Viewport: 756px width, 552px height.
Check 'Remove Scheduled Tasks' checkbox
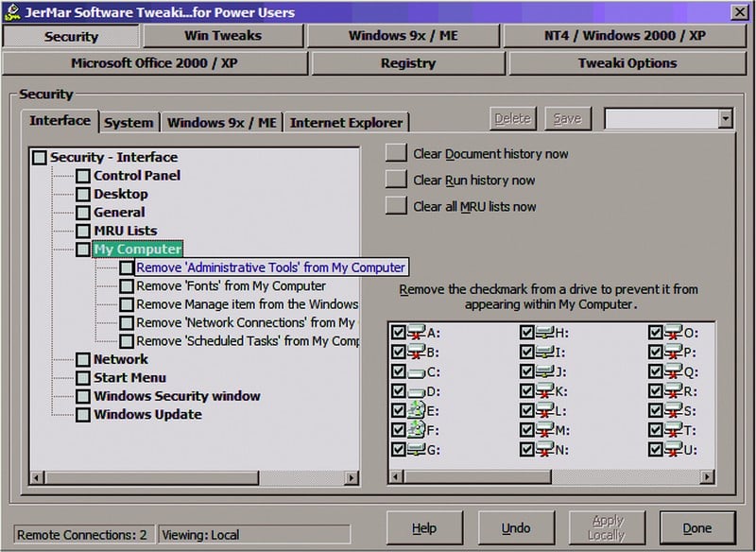coord(127,341)
